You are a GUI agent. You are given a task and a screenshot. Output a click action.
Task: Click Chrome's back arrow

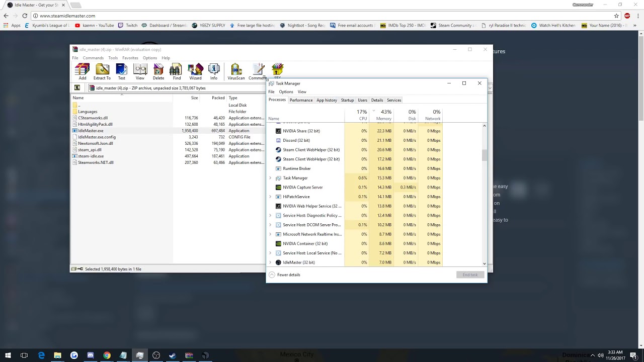6,16
